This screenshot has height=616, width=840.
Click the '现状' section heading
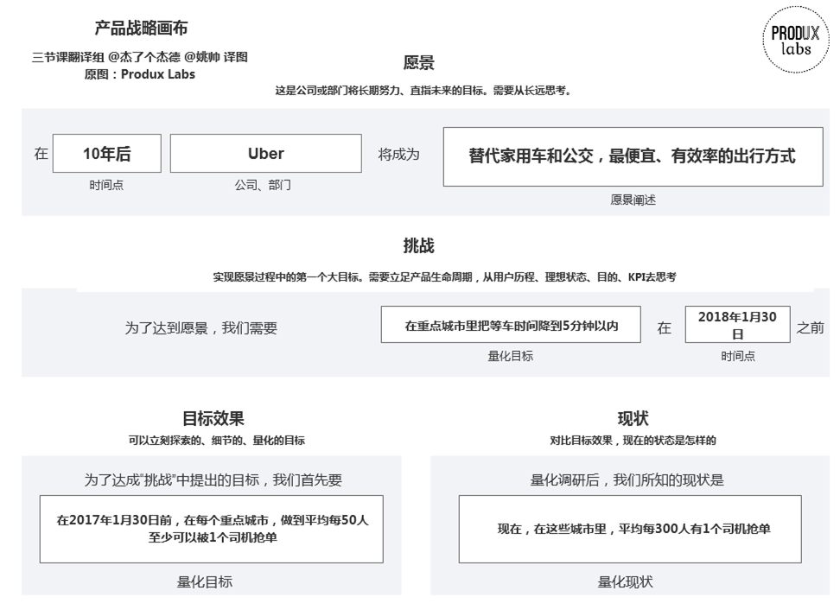click(x=633, y=418)
